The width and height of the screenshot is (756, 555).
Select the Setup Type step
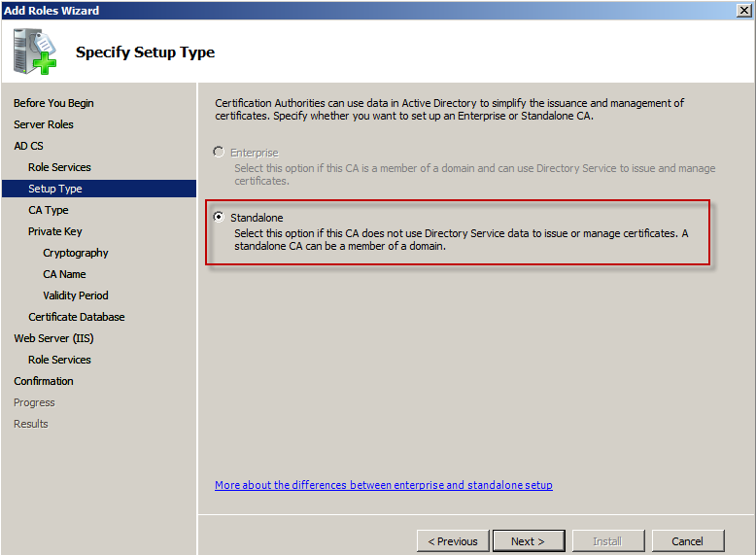click(54, 189)
